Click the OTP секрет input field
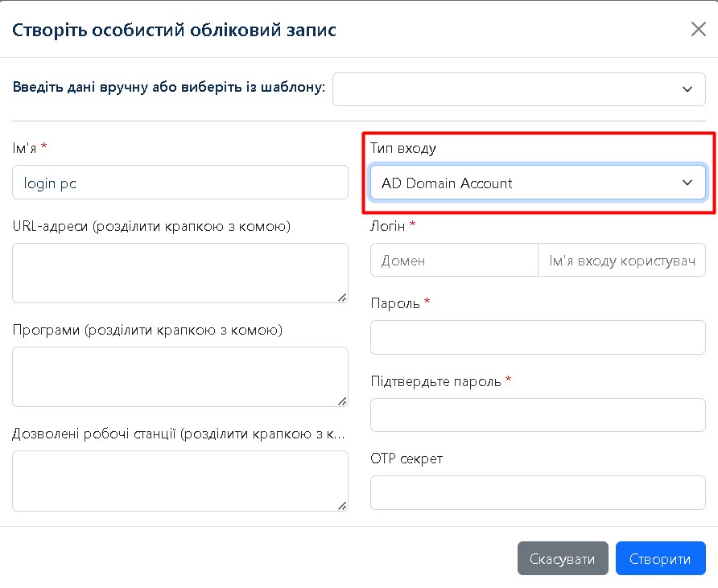The height and width of the screenshot is (588, 718). tap(537, 492)
